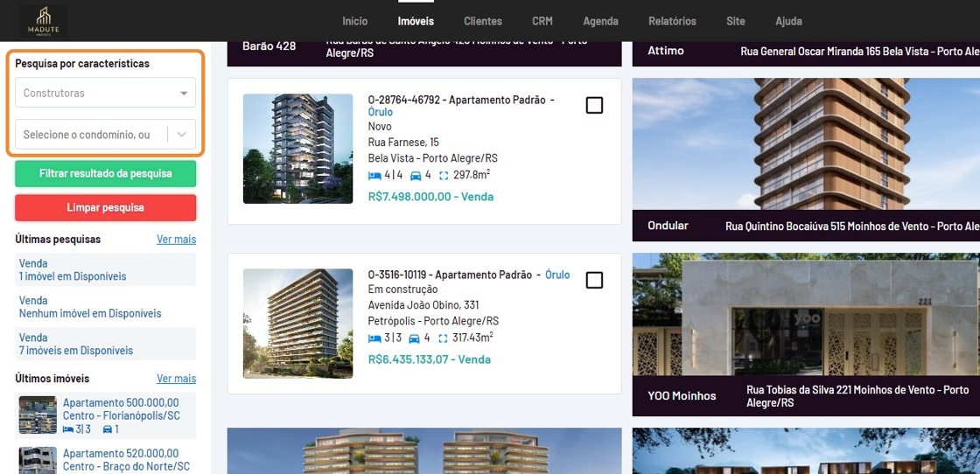The height and width of the screenshot is (474, 980).
Task: Click car icon on Rua Farnese listing
Action: pos(415,175)
